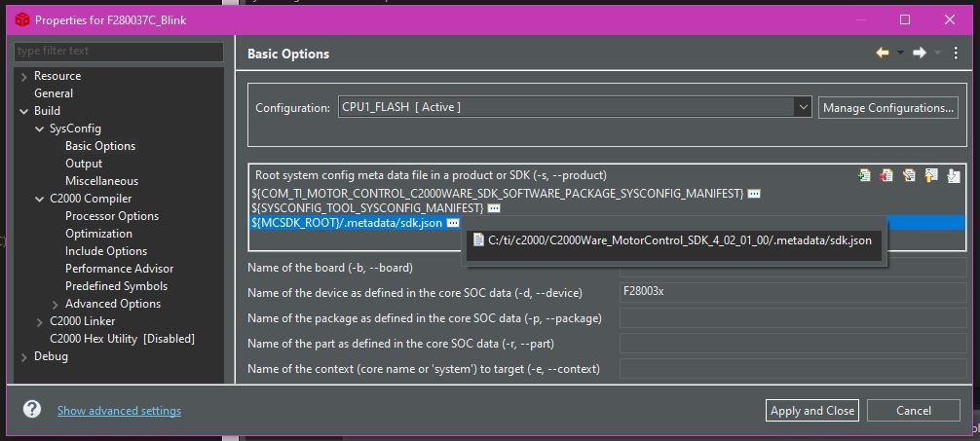
Task: Open the back history dropdown arrow
Action: coord(901,54)
